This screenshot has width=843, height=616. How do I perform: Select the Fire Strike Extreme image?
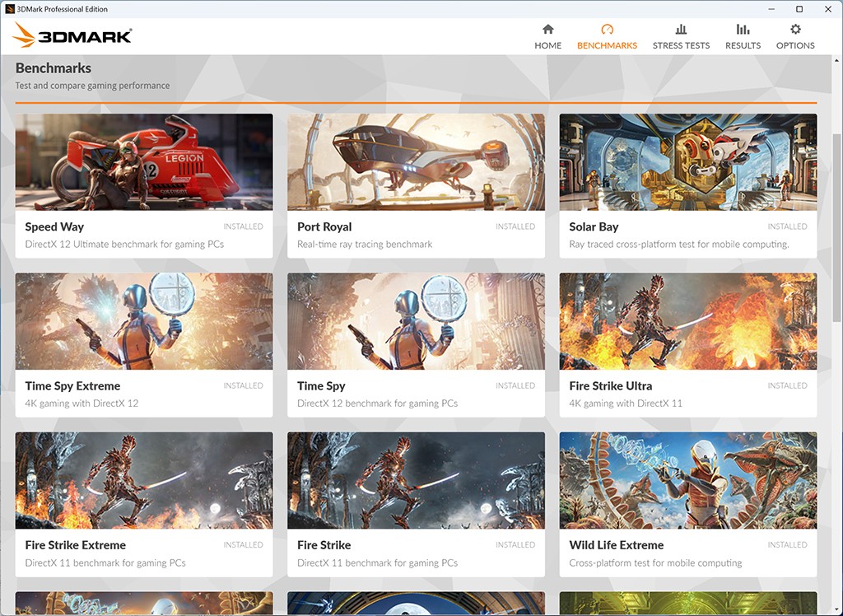(144, 480)
